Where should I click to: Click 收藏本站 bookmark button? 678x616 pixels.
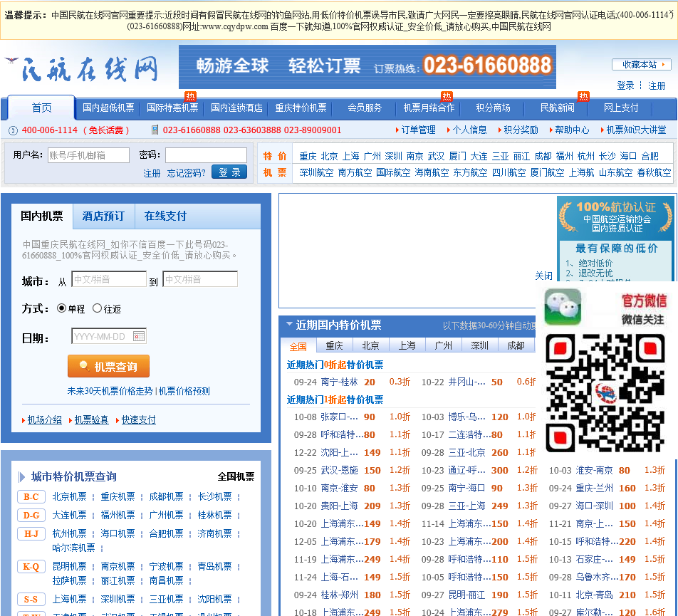[x=642, y=64]
